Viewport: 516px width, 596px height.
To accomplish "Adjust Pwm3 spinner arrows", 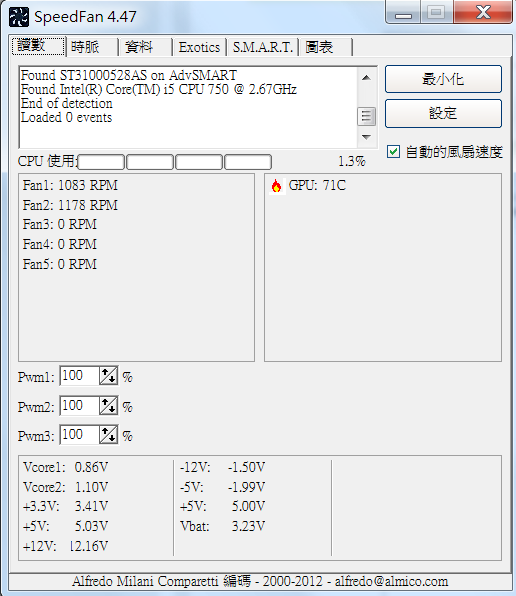I will (108, 434).
